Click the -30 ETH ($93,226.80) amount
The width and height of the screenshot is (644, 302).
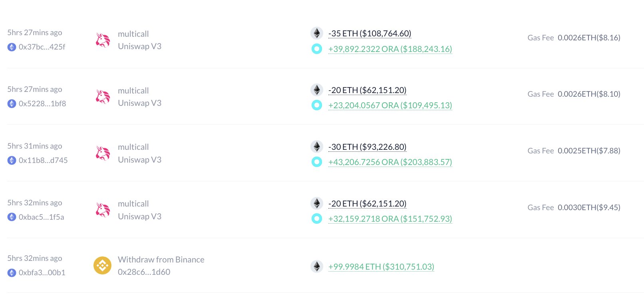(x=367, y=147)
